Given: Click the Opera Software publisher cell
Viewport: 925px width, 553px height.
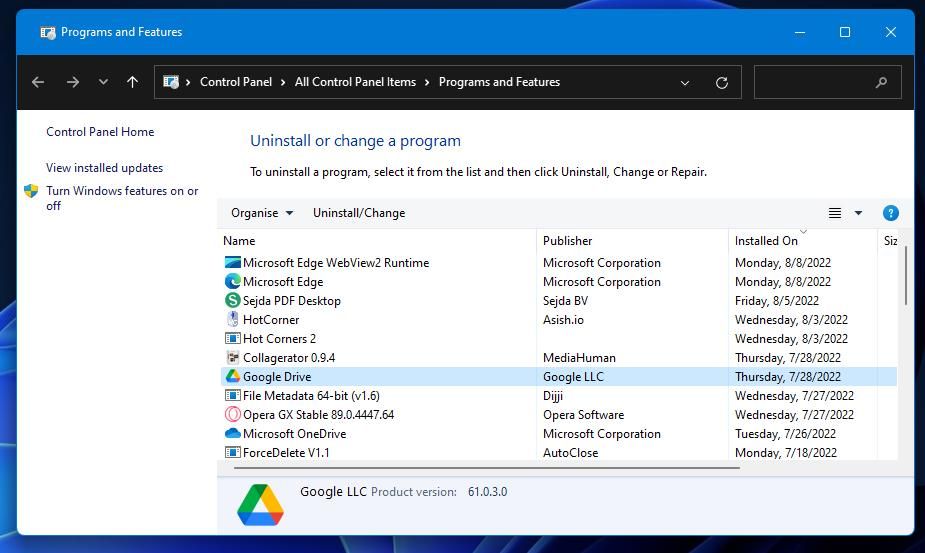Looking at the screenshot, I should point(583,414).
